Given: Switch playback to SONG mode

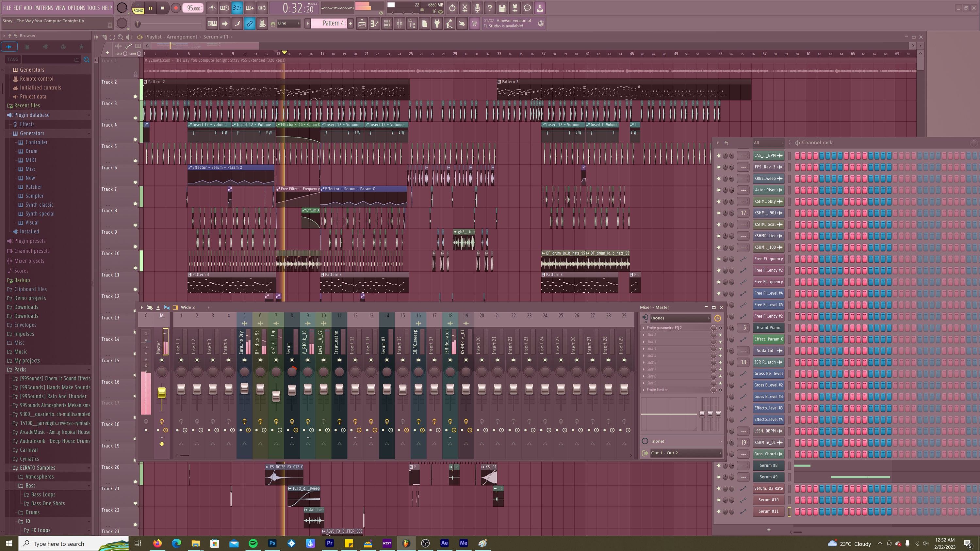Looking at the screenshot, I should [x=138, y=10].
